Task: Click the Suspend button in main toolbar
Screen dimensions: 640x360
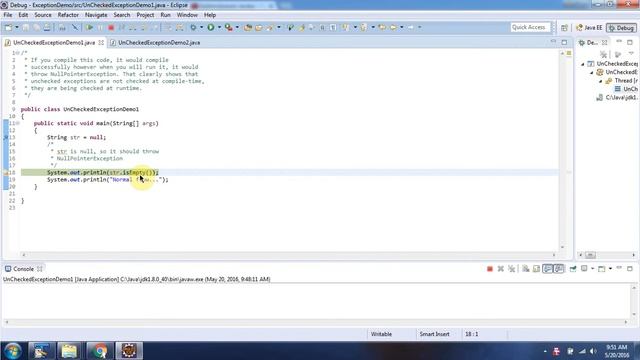Action: click(x=100, y=27)
